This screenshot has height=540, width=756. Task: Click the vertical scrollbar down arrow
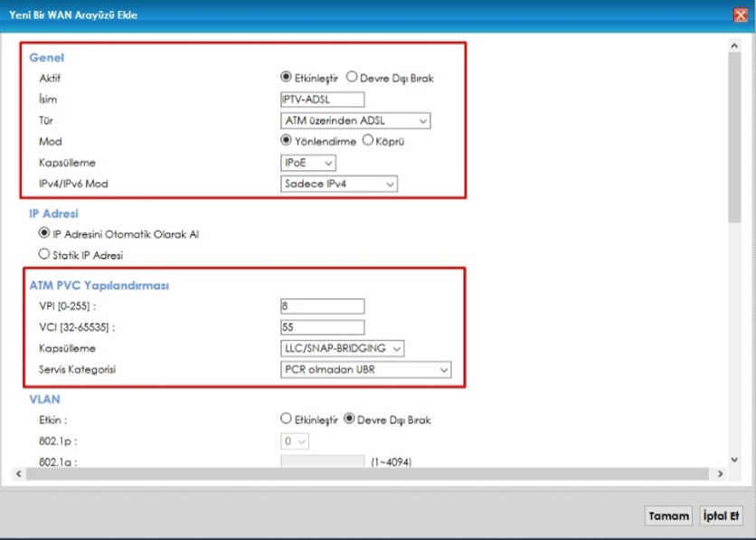click(x=733, y=459)
